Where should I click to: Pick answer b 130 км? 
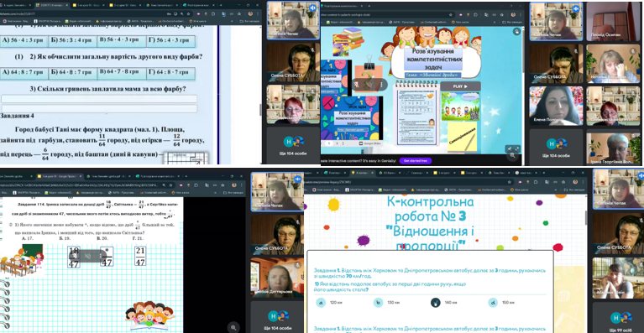387,302
